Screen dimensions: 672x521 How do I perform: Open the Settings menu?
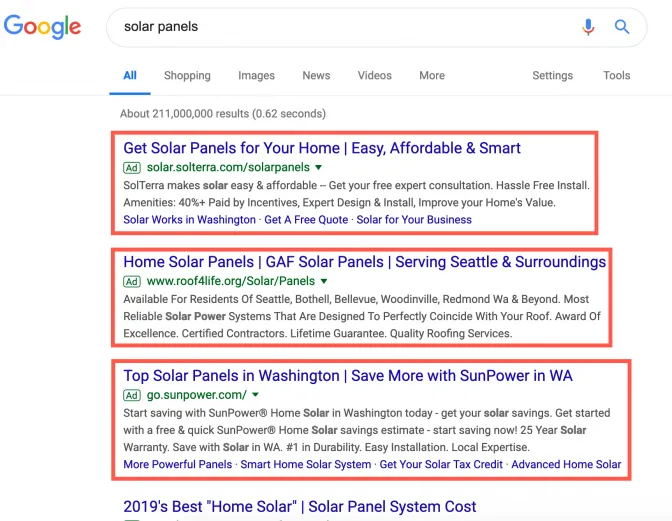(552, 75)
